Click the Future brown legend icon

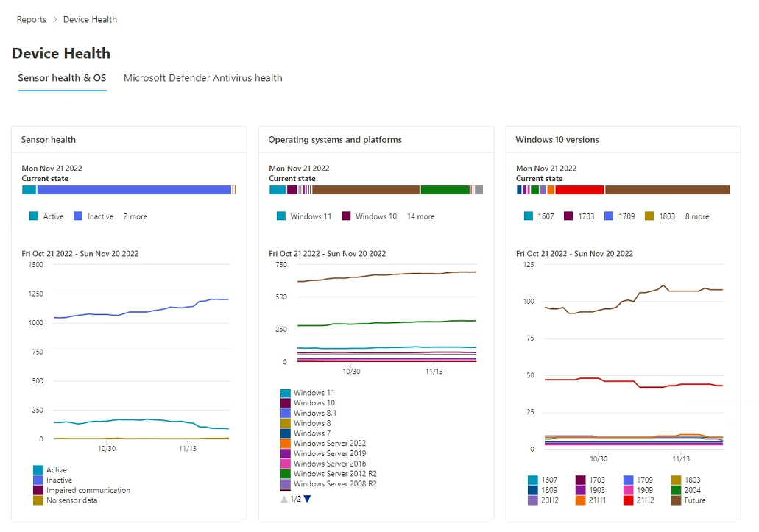(676, 500)
